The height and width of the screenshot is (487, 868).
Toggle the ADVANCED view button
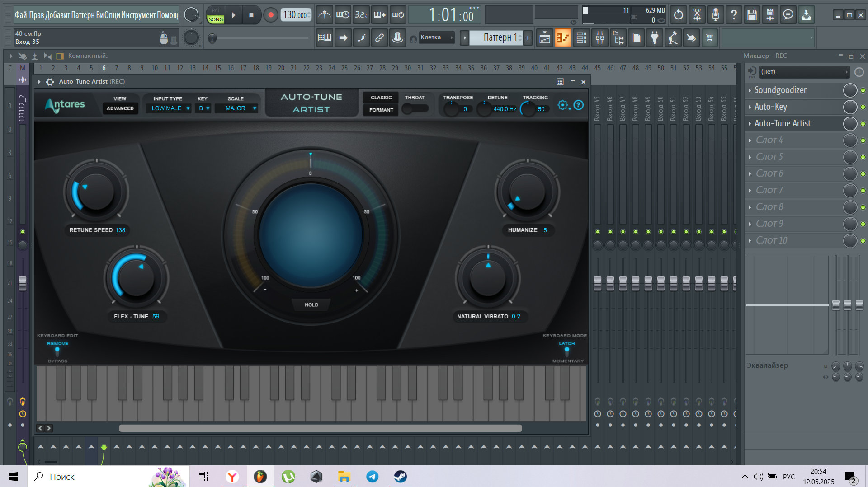(120, 108)
